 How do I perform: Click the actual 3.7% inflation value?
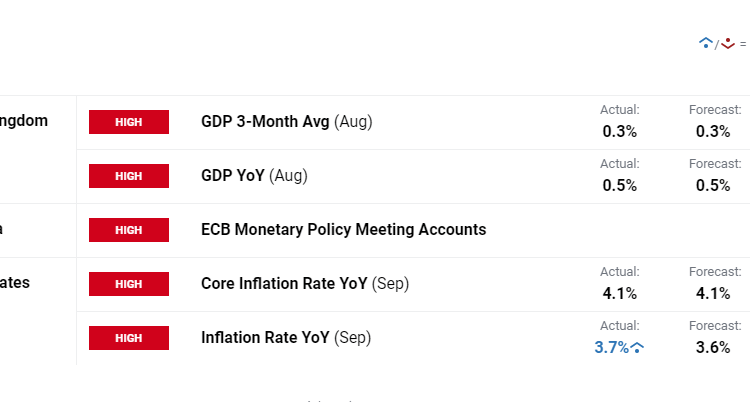[x=611, y=348]
